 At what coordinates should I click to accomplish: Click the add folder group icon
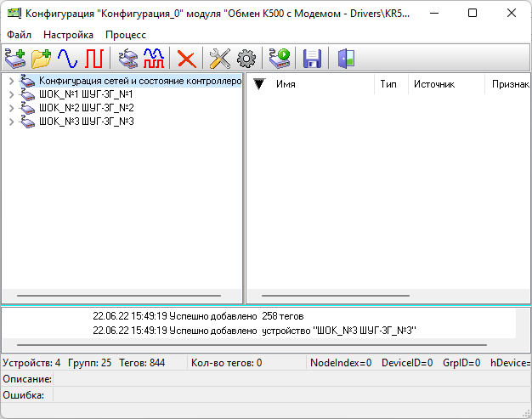(x=41, y=59)
